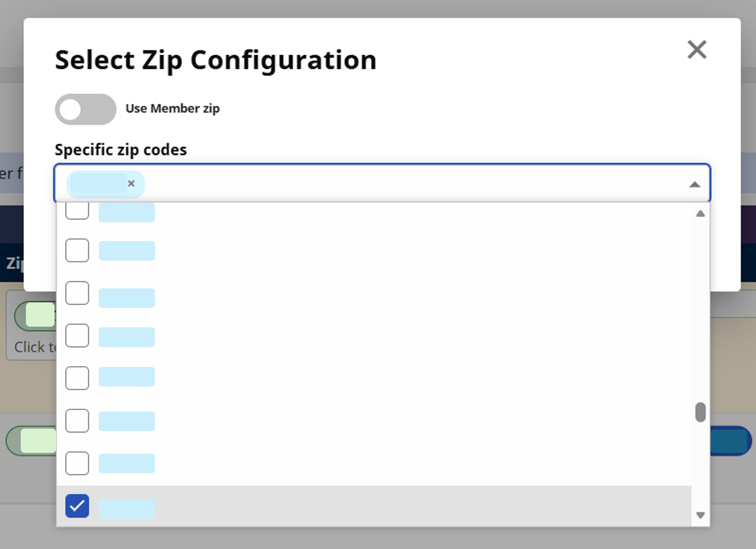Close the Select Zip Configuration dialog
756x549 pixels.
(697, 50)
